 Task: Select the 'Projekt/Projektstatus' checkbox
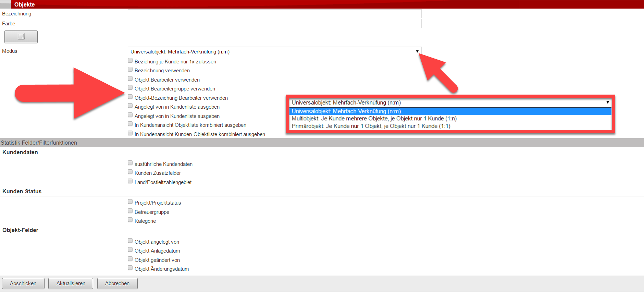[130, 202]
